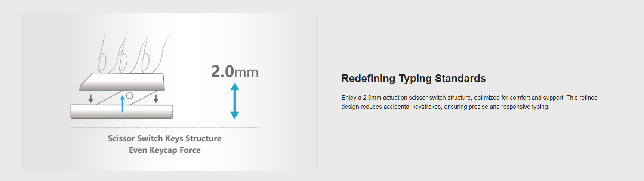The image size is (644, 181).
Task: Click the left gray downward arrow
Action: tap(90, 98)
